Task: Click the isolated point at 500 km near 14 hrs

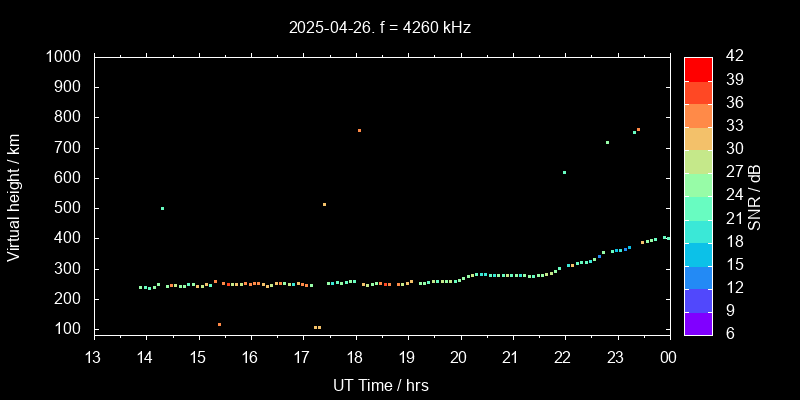Action: (x=162, y=208)
